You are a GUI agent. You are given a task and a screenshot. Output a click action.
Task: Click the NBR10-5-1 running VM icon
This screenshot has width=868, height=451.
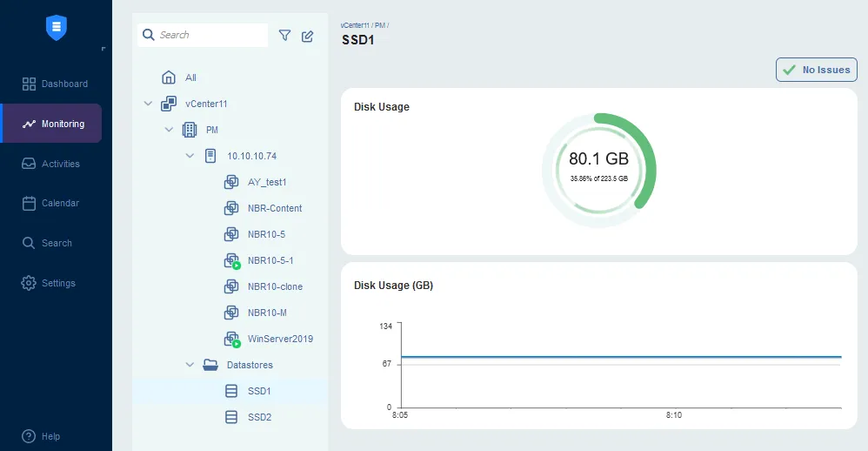[231, 260]
